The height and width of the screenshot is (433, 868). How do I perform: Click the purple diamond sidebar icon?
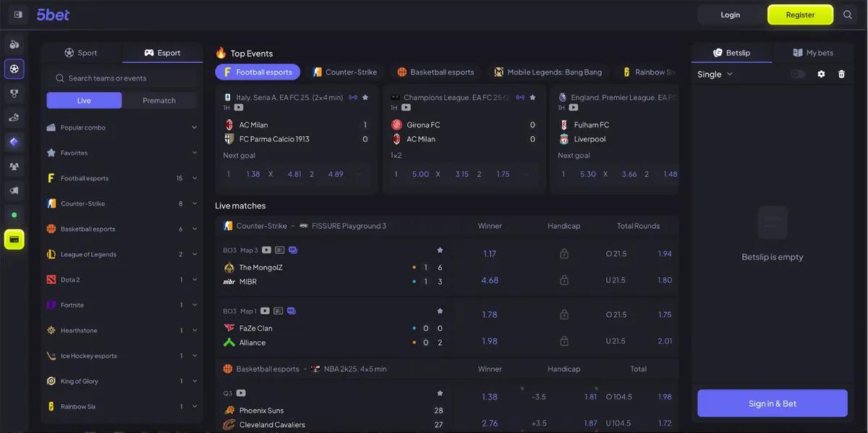click(x=14, y=142)
